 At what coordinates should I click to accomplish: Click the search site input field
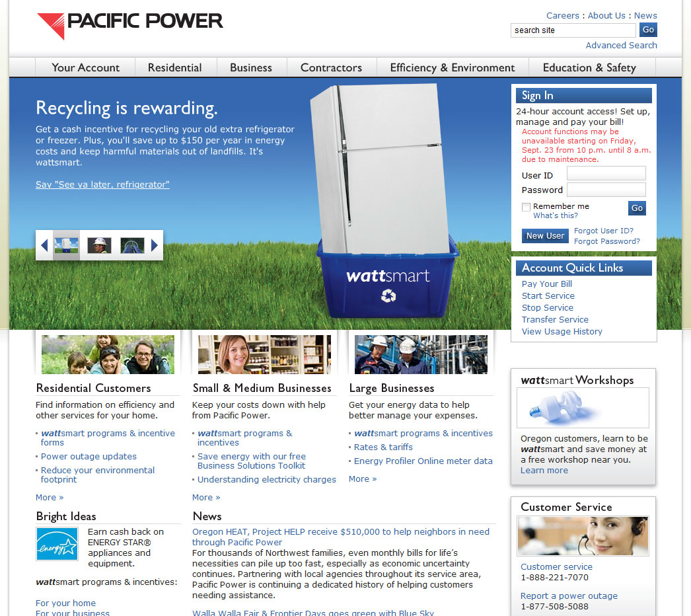tap(573, 30)
